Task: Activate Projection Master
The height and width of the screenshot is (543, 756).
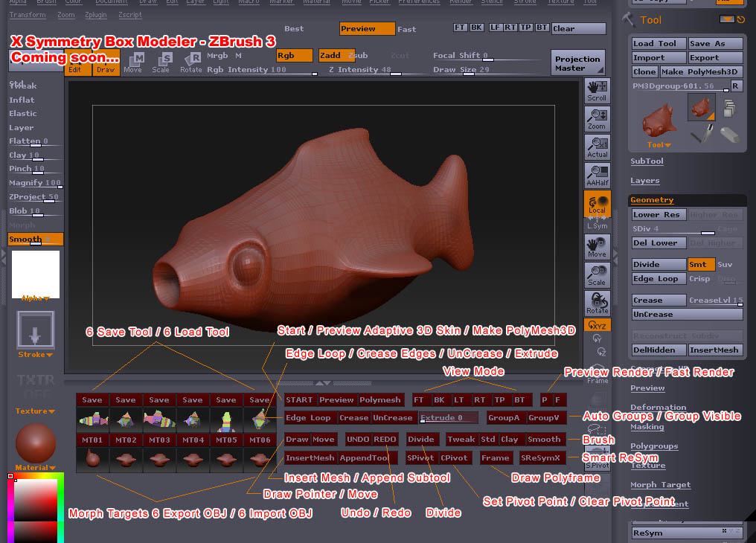Action: click(x=577, y=63)
